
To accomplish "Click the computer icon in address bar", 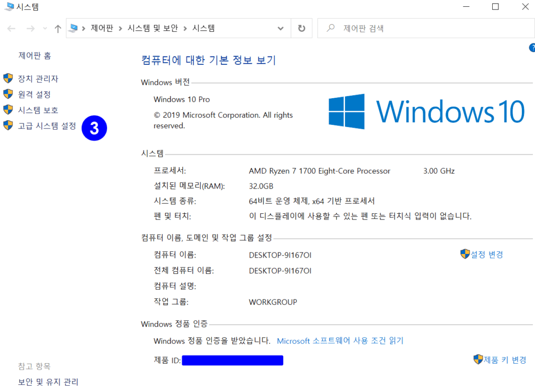I will [74, 28].
